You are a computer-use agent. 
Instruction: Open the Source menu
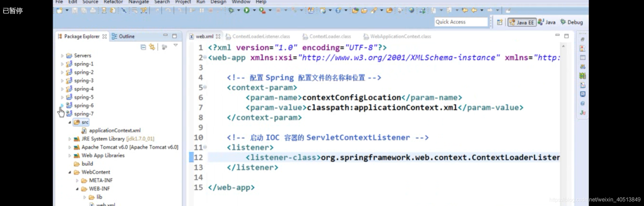91,2
